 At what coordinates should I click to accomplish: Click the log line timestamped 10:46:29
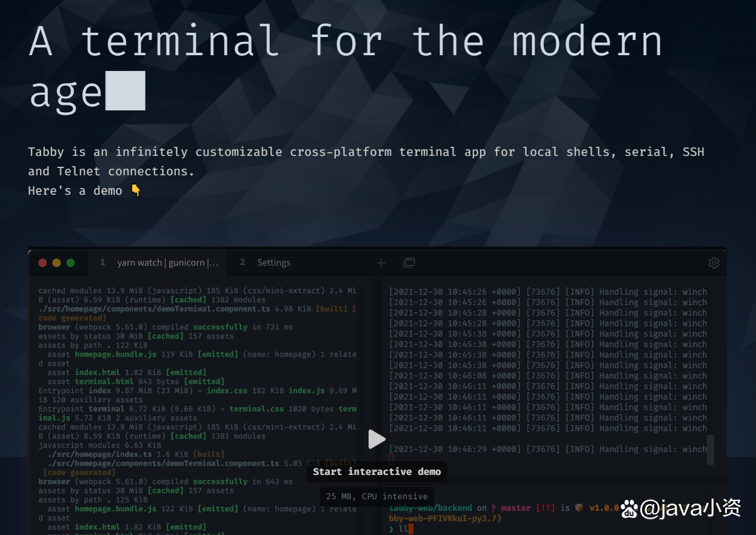coord(548,449)
